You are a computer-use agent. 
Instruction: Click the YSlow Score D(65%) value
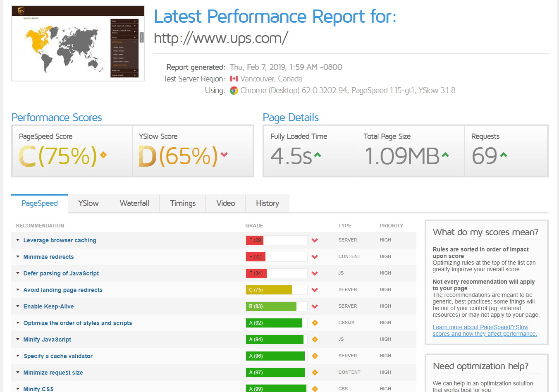tap(178, 156)
